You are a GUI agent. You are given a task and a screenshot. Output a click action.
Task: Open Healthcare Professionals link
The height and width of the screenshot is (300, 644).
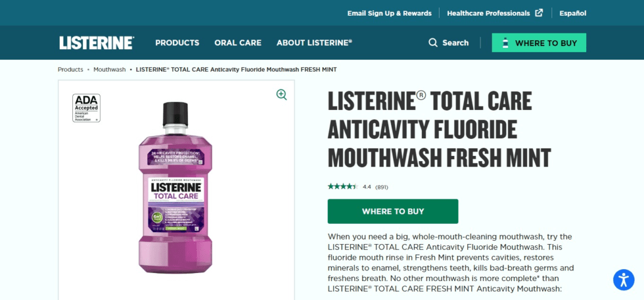489,13
